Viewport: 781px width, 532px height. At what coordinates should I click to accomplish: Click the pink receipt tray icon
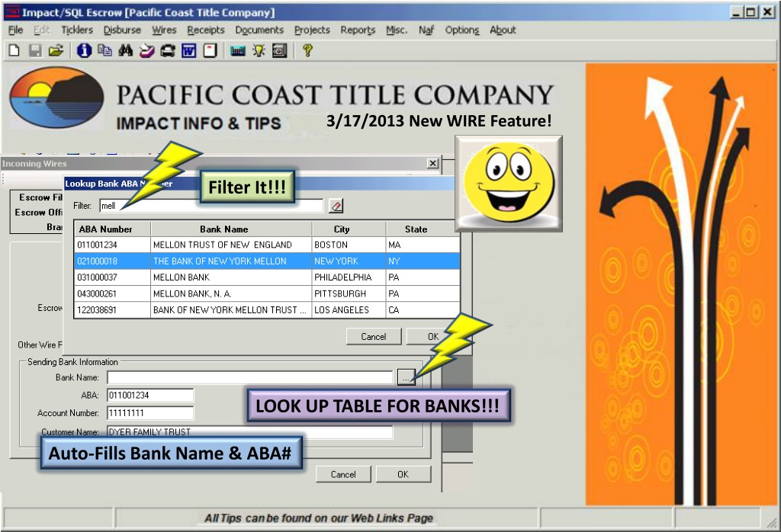point(146,50)
